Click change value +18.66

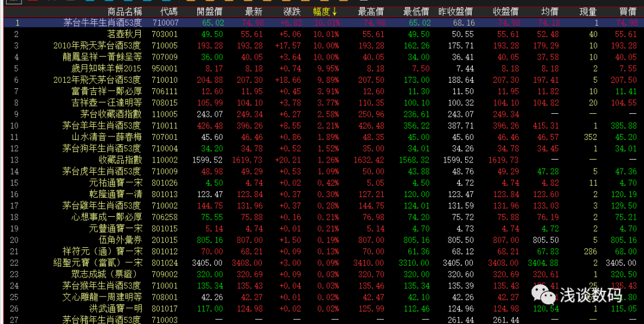[x=288, y=80]
